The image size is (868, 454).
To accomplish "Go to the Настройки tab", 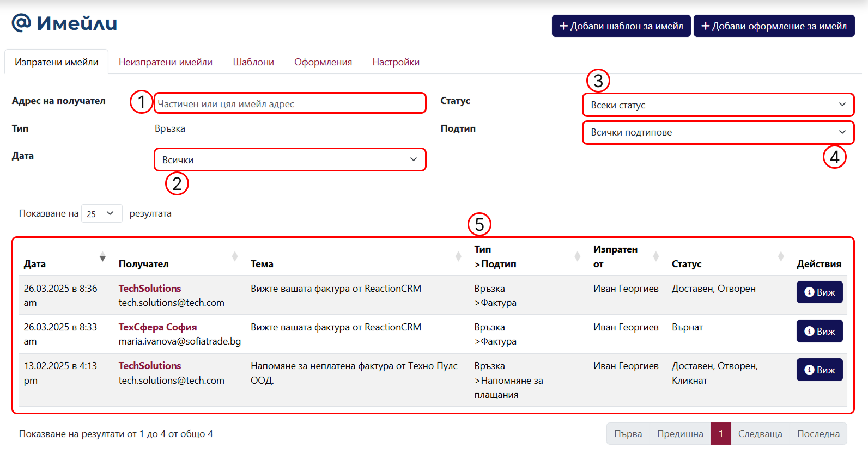I will [x=396, y=62].
